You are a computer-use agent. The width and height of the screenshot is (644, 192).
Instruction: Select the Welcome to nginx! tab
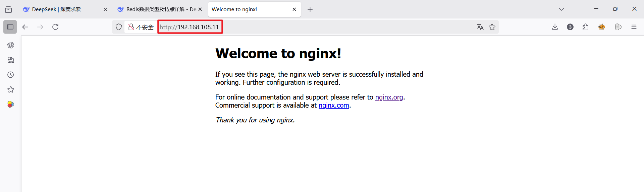(x=254, y=9)
